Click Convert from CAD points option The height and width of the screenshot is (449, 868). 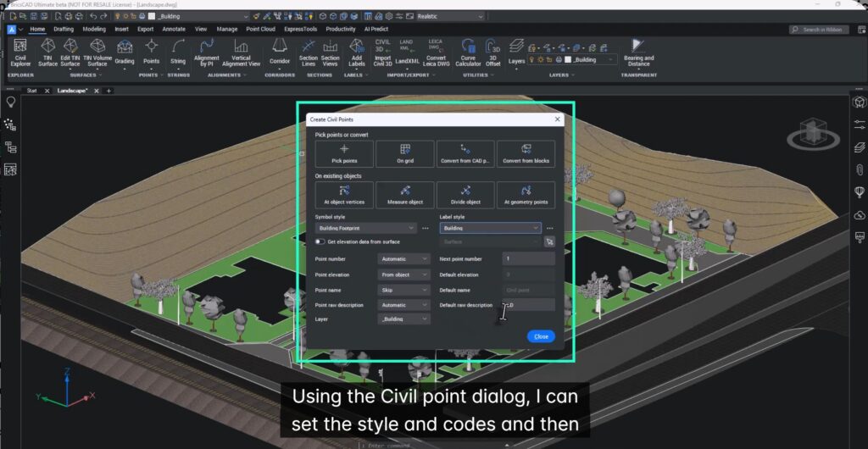(x=465, y=153)
